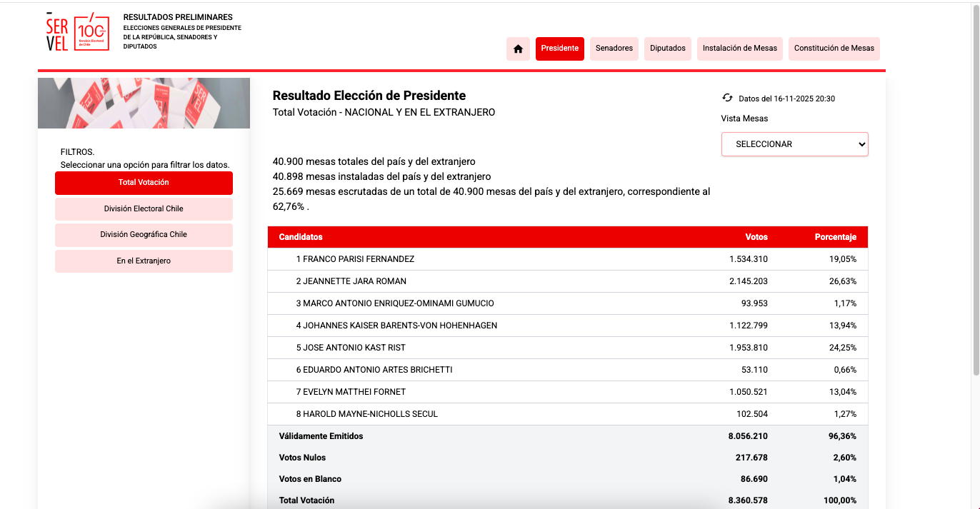Select the En el Extranjero filter

144,261
